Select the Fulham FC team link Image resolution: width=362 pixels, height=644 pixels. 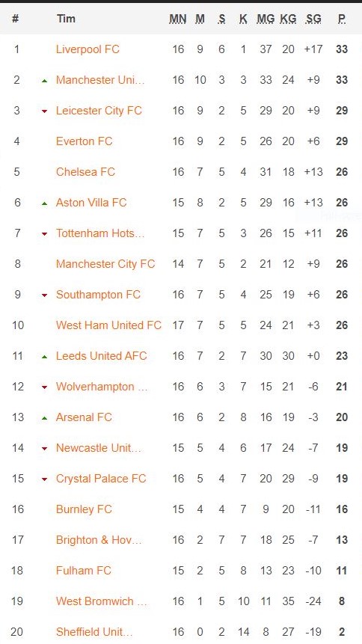click(x=84, y=571)
